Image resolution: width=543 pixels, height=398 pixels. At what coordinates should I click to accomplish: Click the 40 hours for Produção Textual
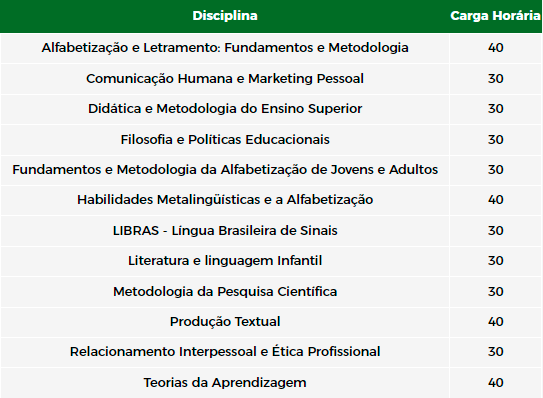496,322
